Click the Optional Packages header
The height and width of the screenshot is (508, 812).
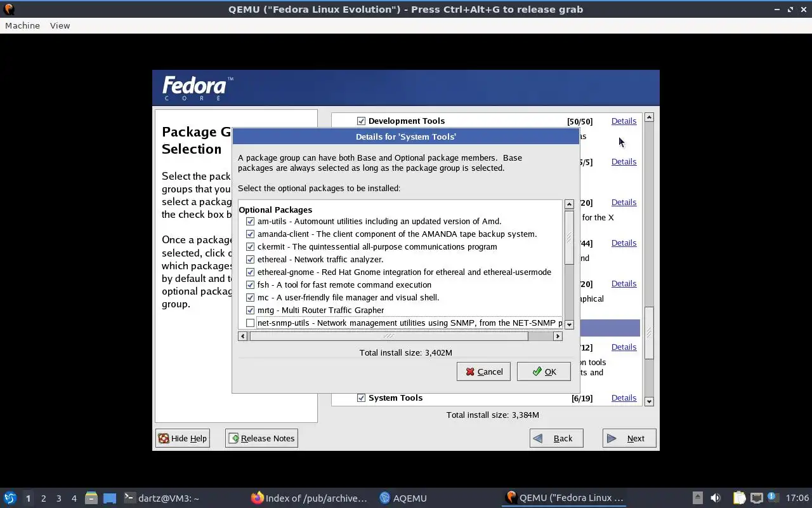click(275, 210)
